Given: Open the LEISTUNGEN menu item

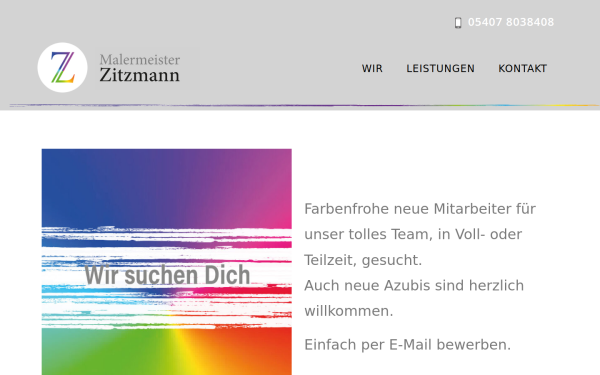Looking at the screenshot, I should tap(440, 68).
